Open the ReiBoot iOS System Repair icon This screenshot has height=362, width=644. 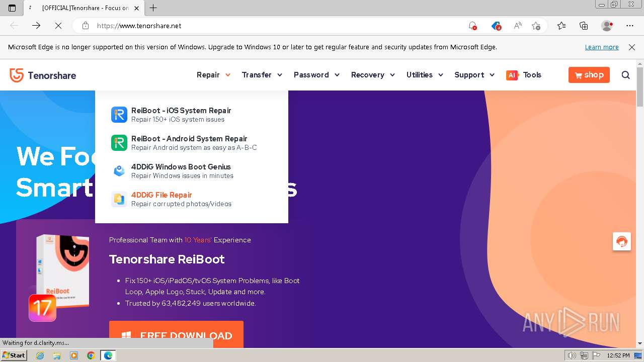point(119,115)
